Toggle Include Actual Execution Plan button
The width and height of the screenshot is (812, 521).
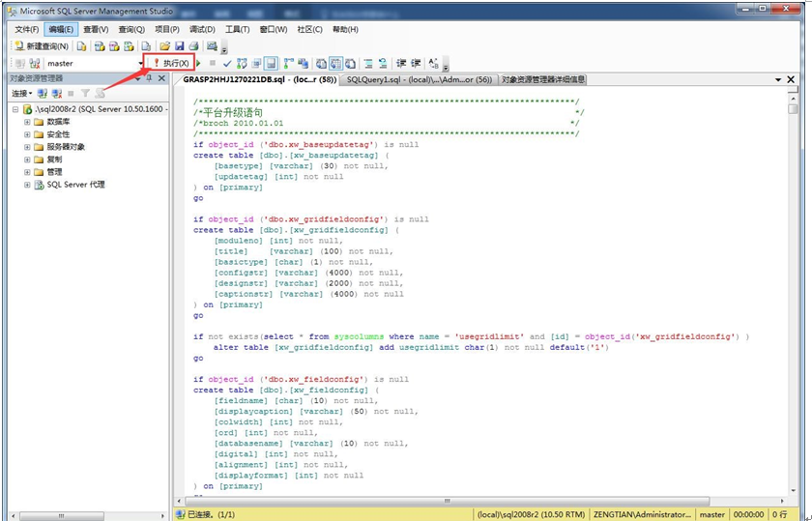pyautogui.click(x=288, y=63)
